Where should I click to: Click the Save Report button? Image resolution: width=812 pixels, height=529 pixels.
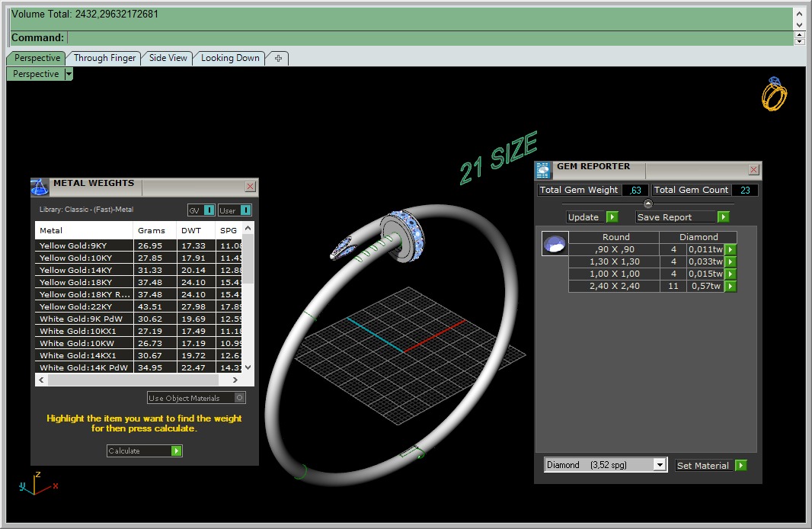[682, 217]
